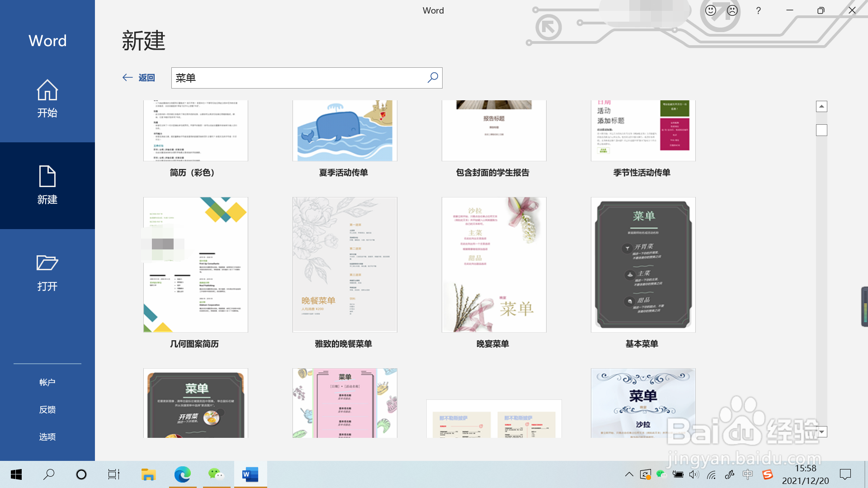Open 选项 options
This screenshot has width=868, height=488.
47,436
